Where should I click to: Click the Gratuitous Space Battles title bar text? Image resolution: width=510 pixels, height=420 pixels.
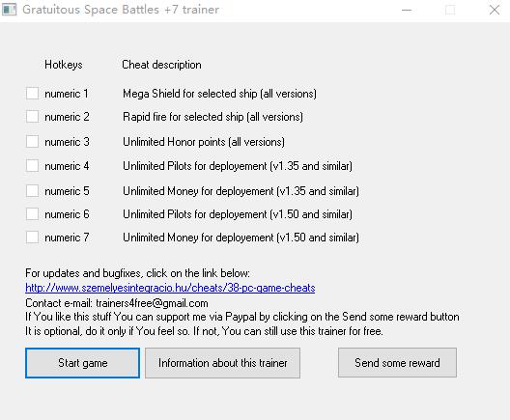pyautogui.click(x=121, y=10)
